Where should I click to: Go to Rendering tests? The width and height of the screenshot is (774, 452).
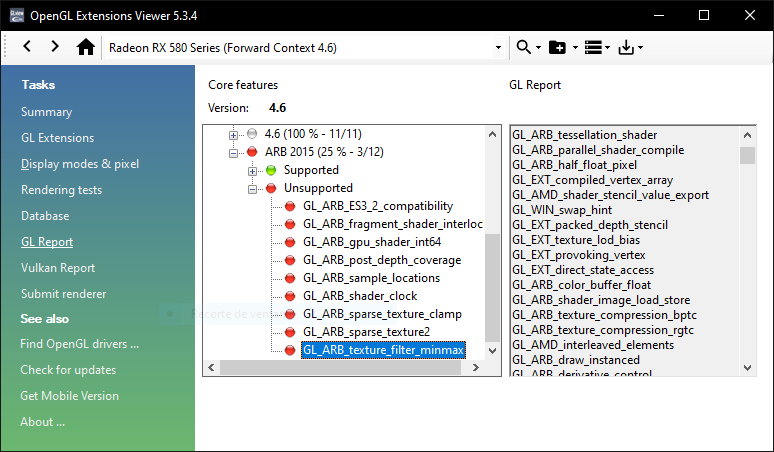[x=61, y=190]
